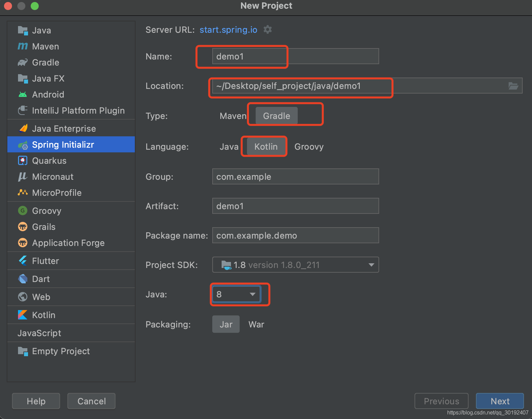Click the Flutter logo icon
Image resolution: width=532 pixels, height=419 pixels.
click(23, 261)
